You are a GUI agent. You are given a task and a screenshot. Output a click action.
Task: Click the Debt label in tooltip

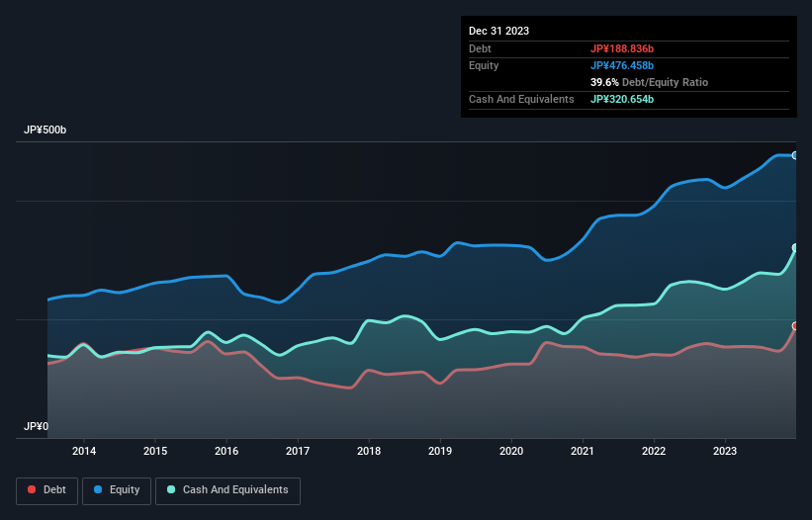(480, 48)
